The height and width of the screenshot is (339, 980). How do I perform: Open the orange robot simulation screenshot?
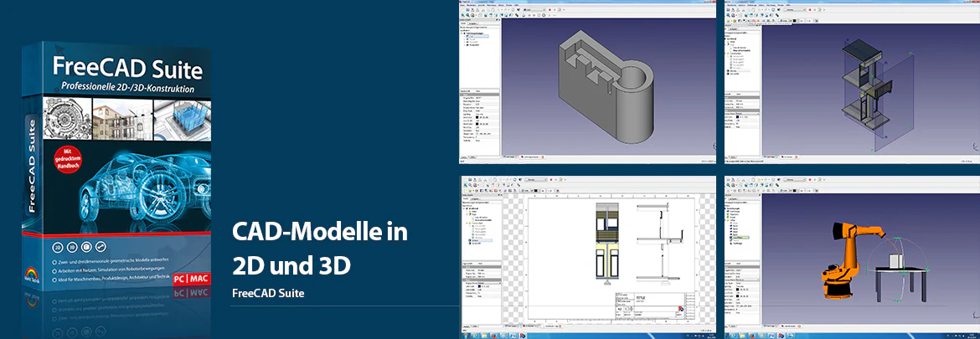click(x=851, y=257)
